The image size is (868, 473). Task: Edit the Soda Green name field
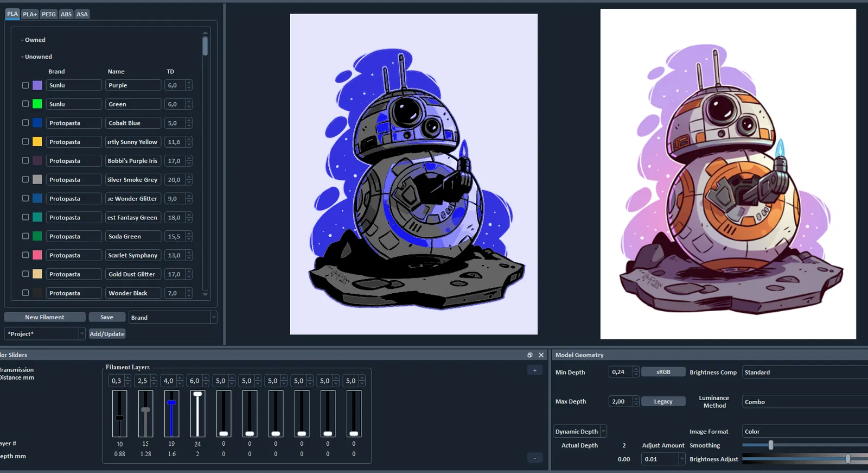(x=133, y=236)
